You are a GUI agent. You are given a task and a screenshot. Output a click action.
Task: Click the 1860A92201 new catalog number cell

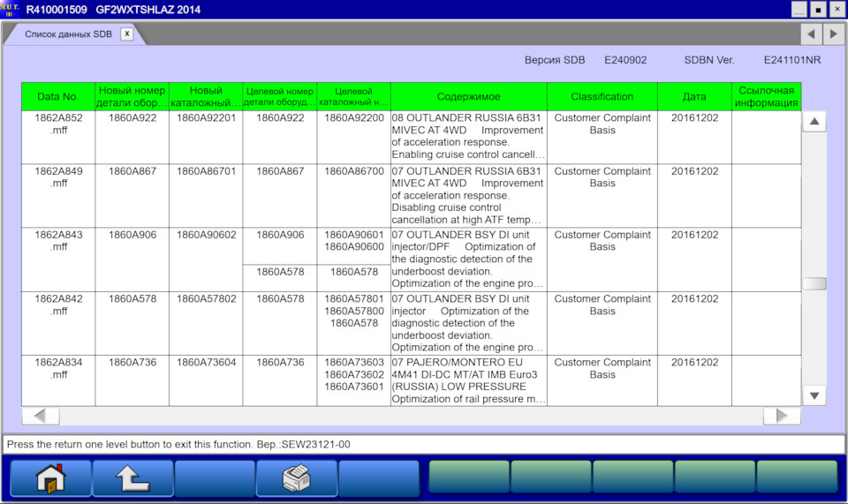tap(206, 137)
